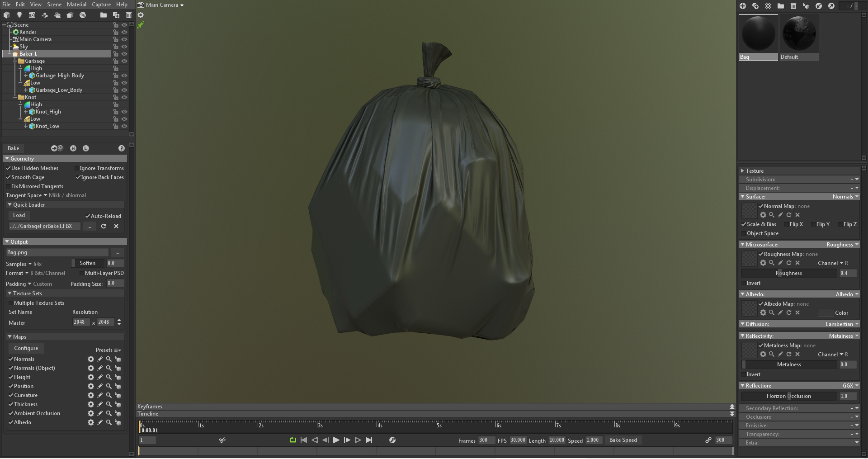Browse for the Bag.png output path
Viewport: 868px width, 459px height.
(x=117, y=252)
